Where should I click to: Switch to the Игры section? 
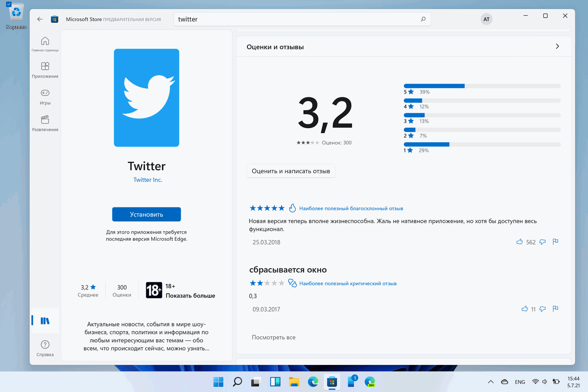pyautogui.click(x=45, y=97)
